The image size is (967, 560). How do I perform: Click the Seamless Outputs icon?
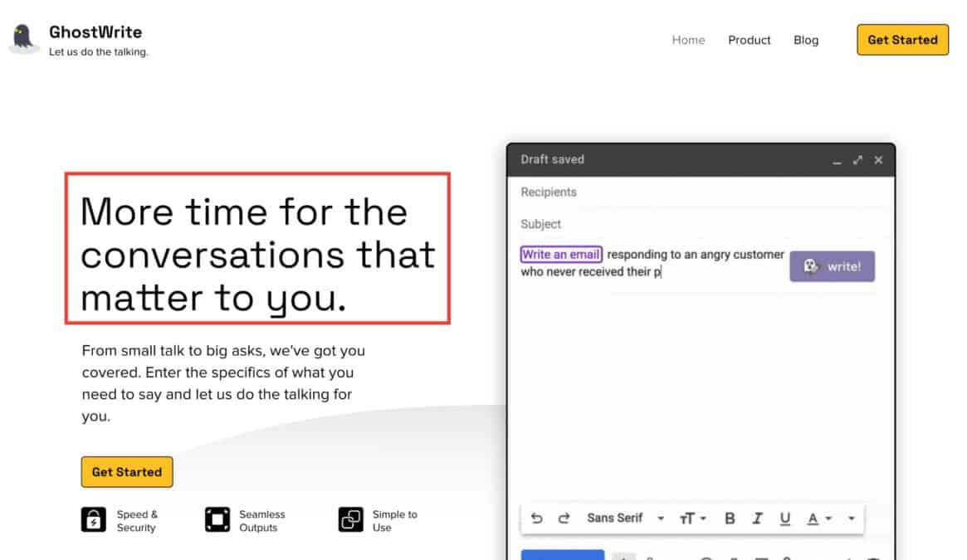(217, 520)
